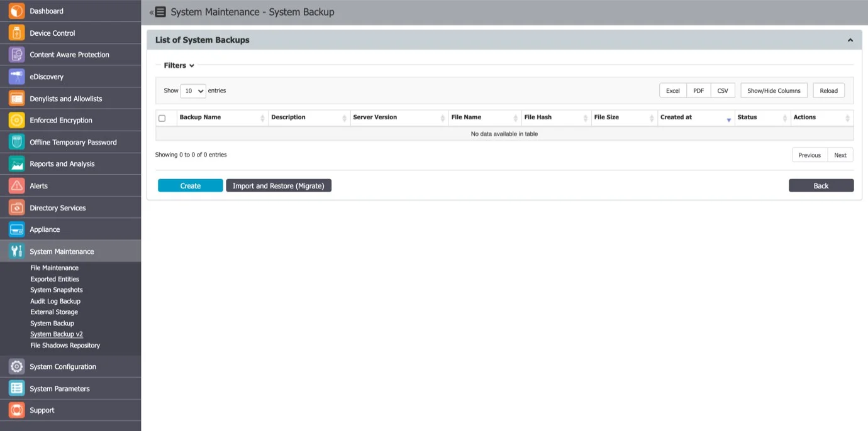
Task: Export table to PDF
Action: click(x=699, y=90)
